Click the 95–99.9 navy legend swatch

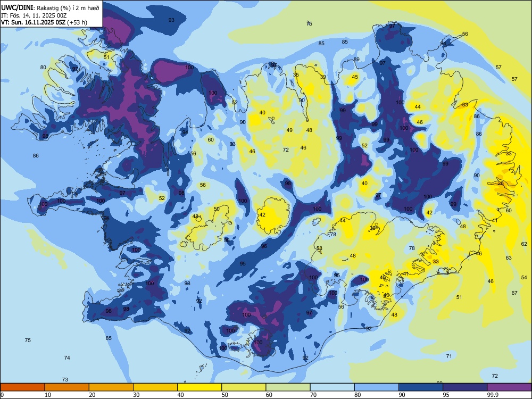coord(465,387)
